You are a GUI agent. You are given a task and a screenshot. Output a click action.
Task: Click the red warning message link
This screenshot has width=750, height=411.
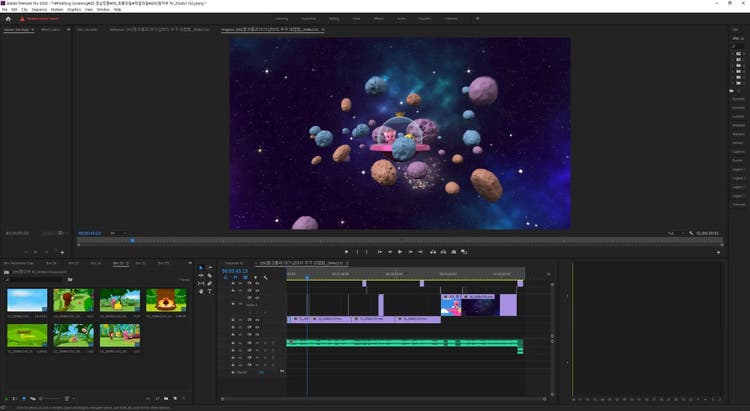[x=43, y=19]
